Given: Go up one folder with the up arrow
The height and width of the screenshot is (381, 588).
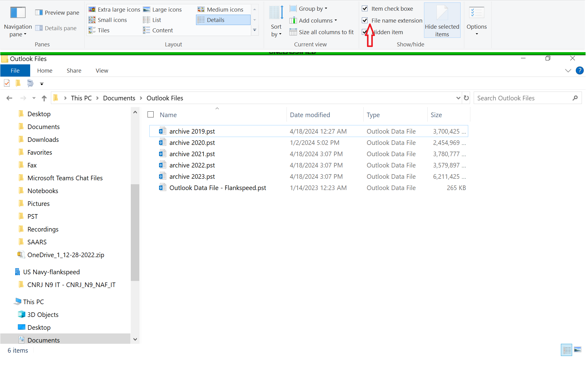Looking at the screenshot, I should [x=44, y=98].
